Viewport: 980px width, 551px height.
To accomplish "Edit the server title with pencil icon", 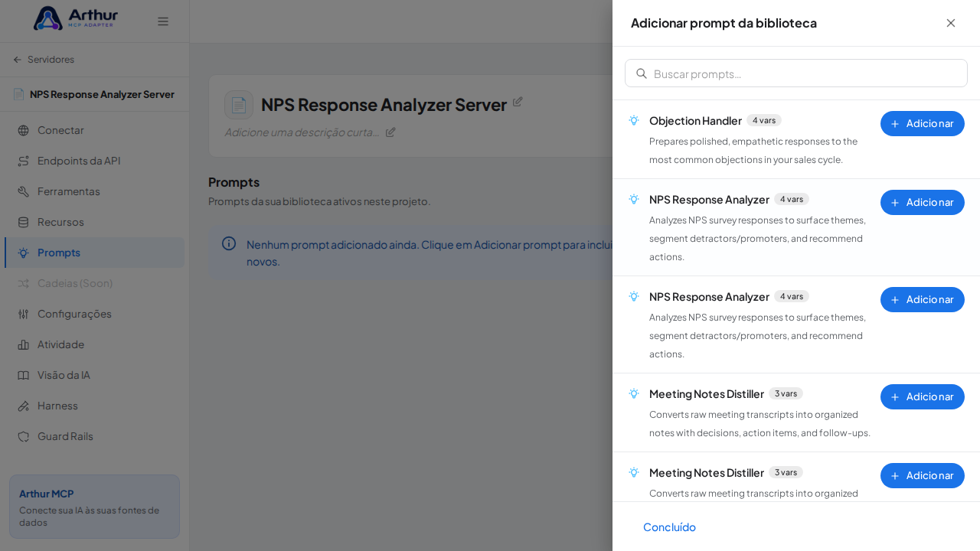I will [518, 101].
